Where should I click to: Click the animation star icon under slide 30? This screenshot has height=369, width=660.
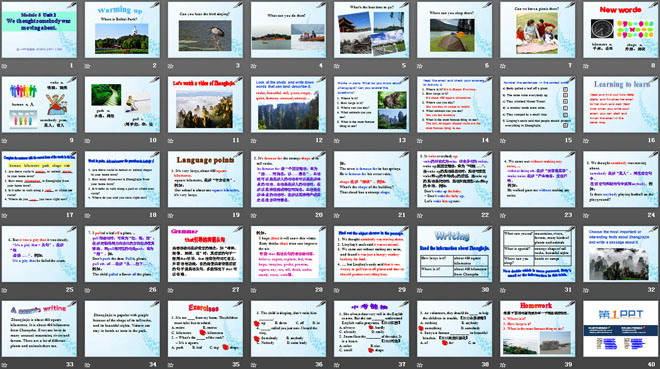tap(420, 290)
